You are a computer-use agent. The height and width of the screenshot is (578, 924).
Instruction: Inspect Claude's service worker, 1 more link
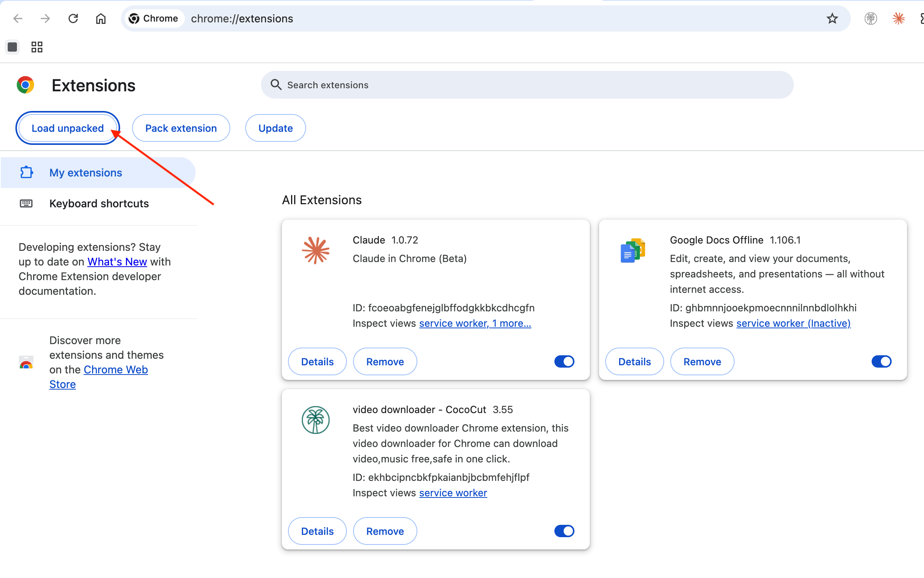click(x=475, y=323)
